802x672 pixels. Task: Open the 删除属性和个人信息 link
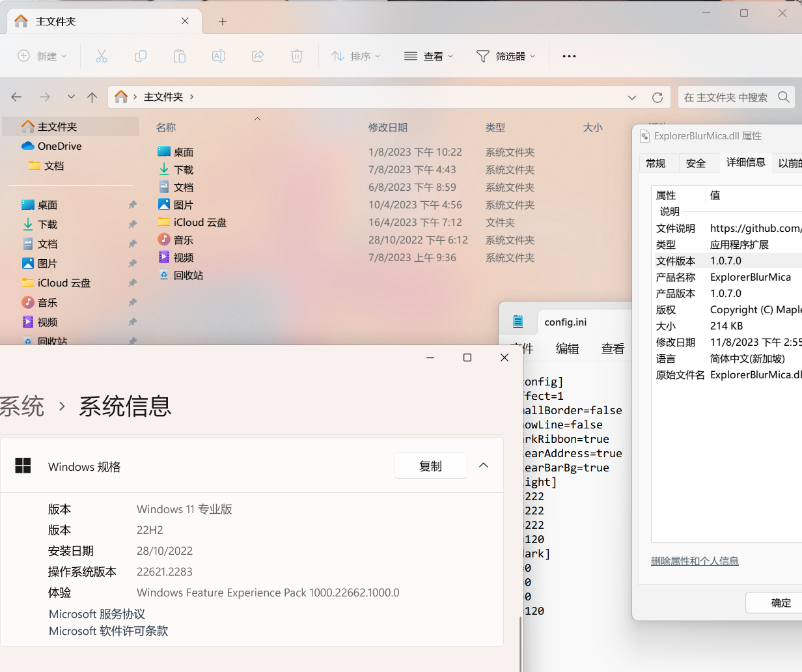[695, 561]
